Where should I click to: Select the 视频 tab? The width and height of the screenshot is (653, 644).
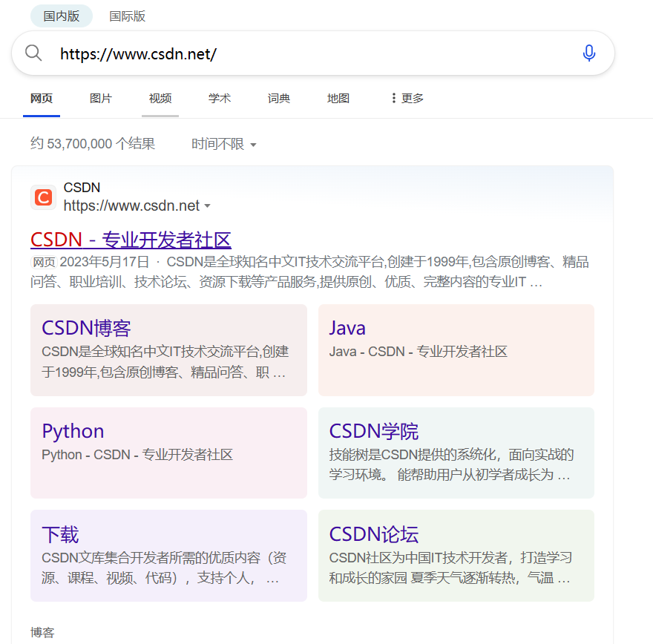(x=160, y=99)
